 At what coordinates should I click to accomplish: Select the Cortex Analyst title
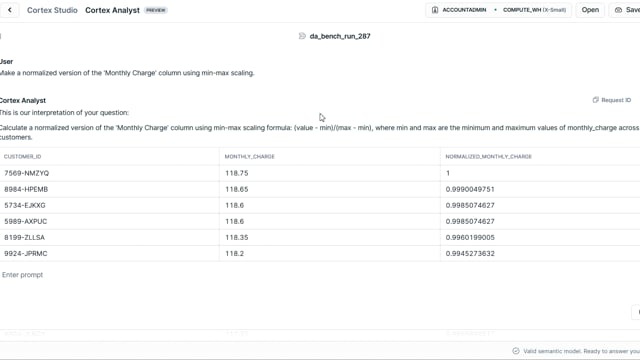tap(112, 10)
